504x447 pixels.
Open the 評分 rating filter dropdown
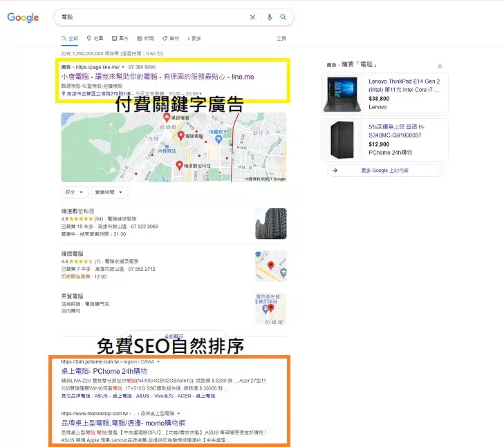tap(74, 192)
